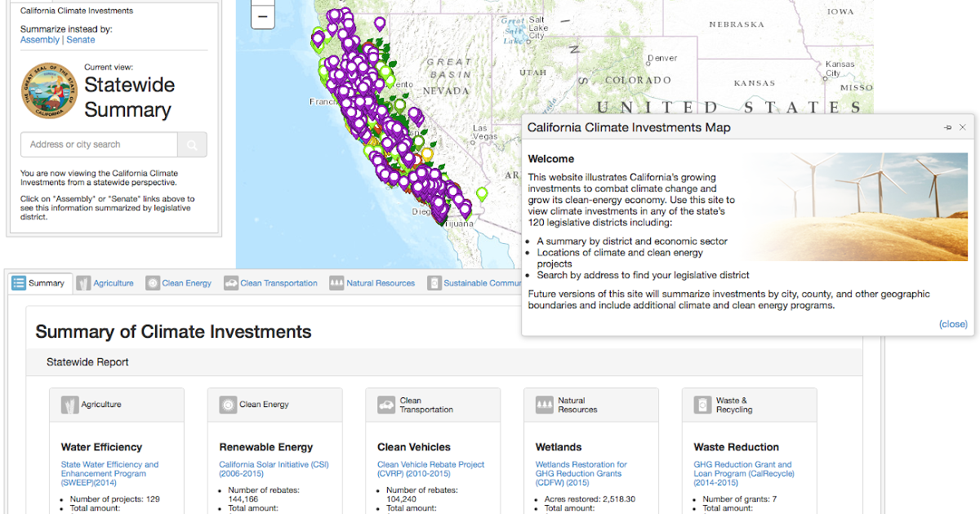Switch to the Natural Resources tab

click(373, 283)
